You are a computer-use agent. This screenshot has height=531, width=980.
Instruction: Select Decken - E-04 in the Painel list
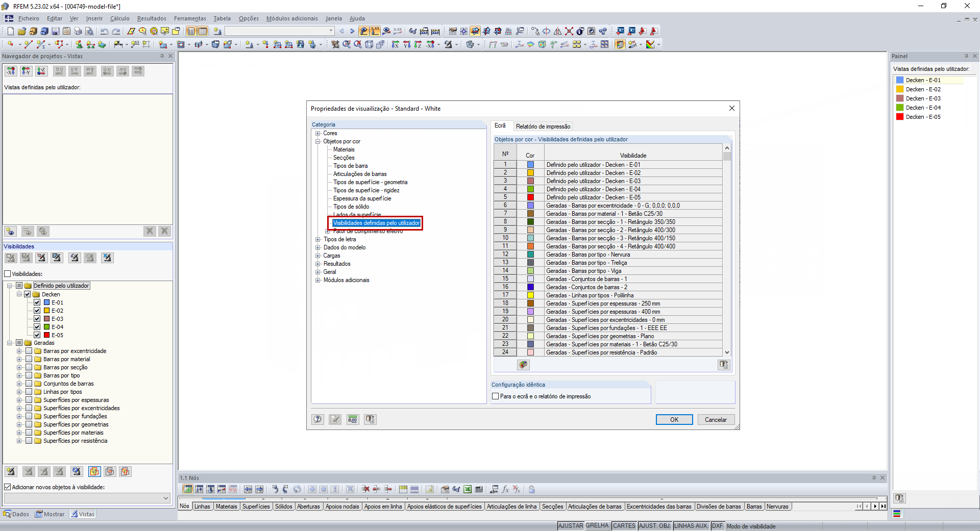(923, 108)
